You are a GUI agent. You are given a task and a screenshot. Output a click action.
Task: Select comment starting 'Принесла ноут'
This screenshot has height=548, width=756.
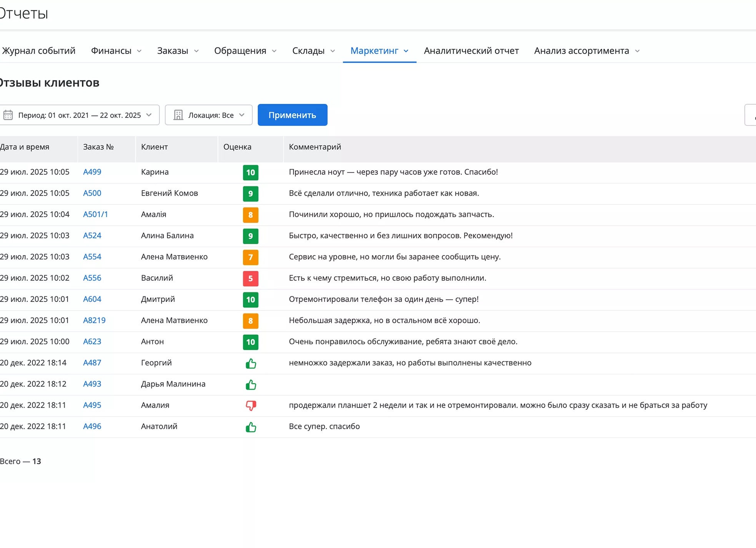393,172
